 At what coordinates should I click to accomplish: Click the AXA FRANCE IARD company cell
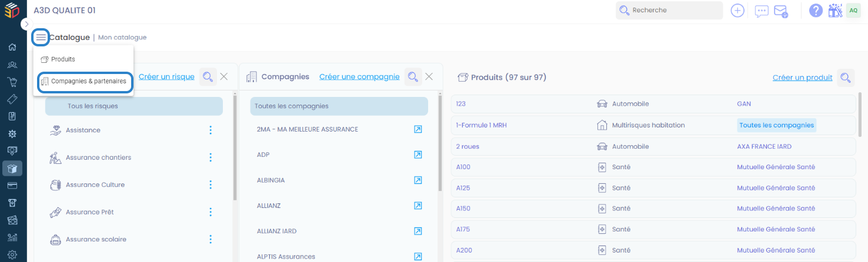(764, 146)
